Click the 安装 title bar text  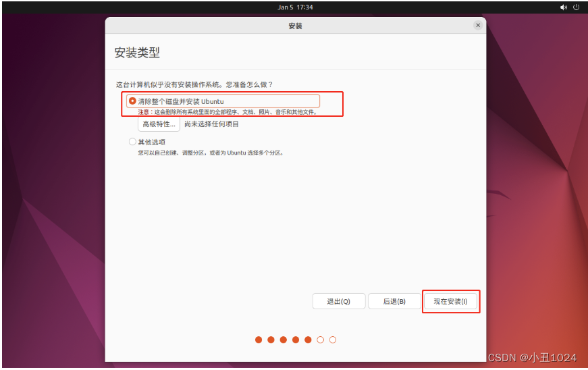click(x=295, y=26)
